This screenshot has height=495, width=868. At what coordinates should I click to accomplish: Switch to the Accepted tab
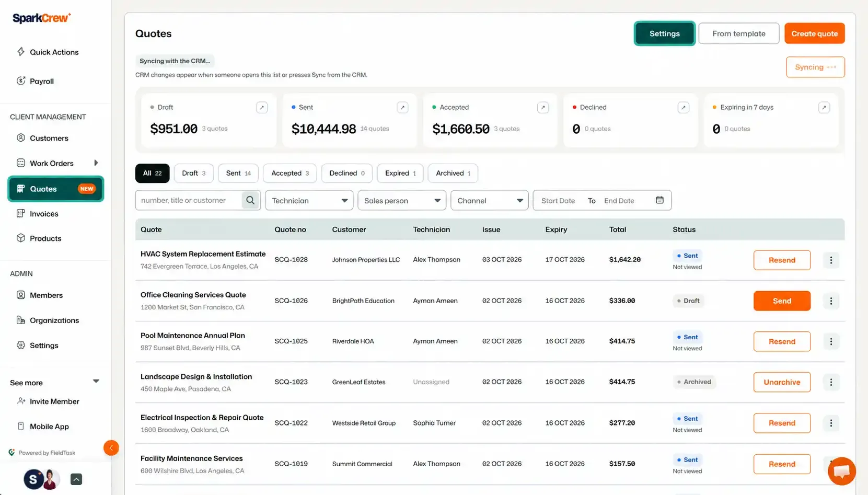tap(290, 173)
